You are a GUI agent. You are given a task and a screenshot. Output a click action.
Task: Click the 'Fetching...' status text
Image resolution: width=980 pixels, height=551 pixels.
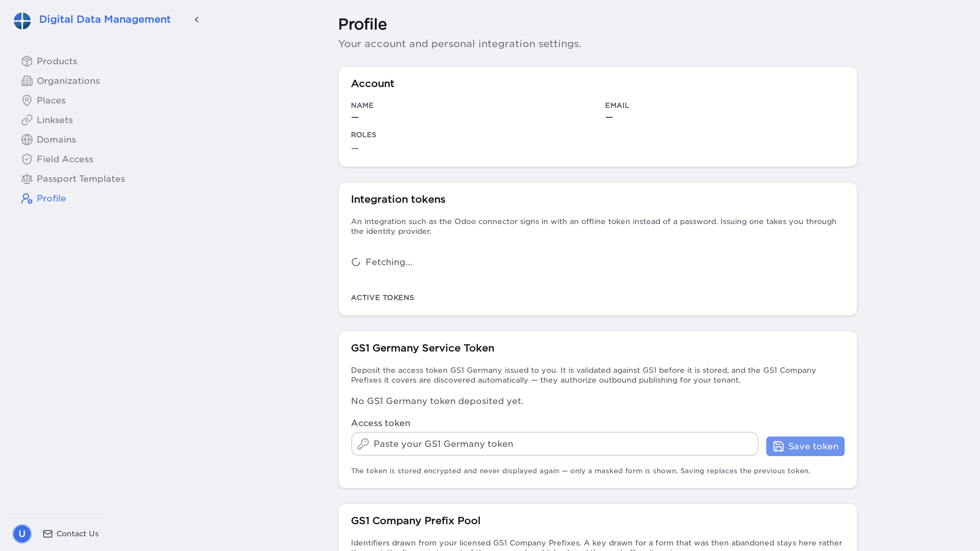(x=389, y=262)
